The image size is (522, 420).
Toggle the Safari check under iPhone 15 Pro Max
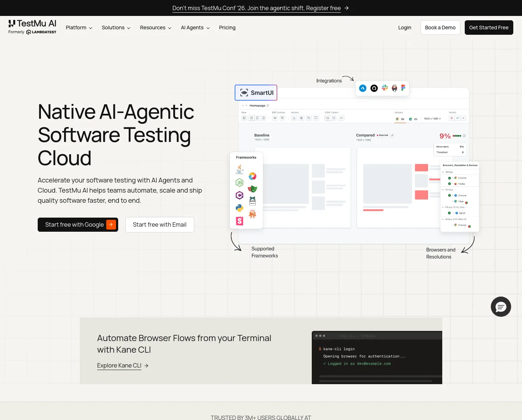tap(449, 213)
